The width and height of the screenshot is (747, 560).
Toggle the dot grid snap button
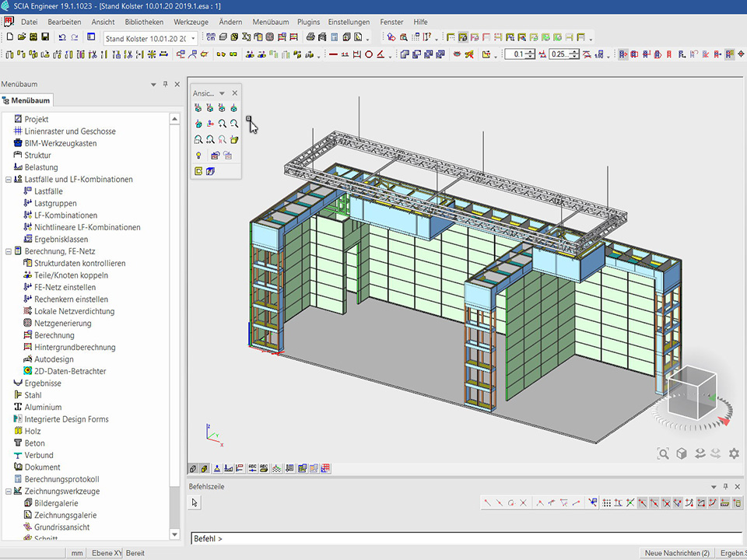607,503
